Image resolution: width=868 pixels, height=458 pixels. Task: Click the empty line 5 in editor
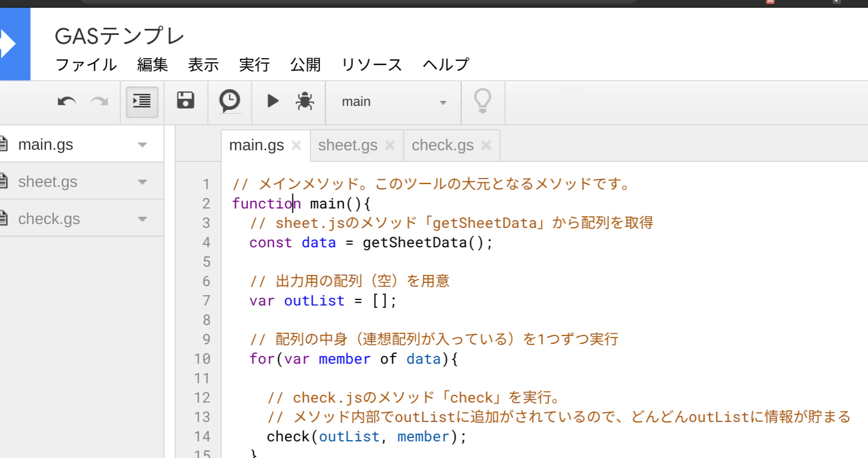coord(544,262)
